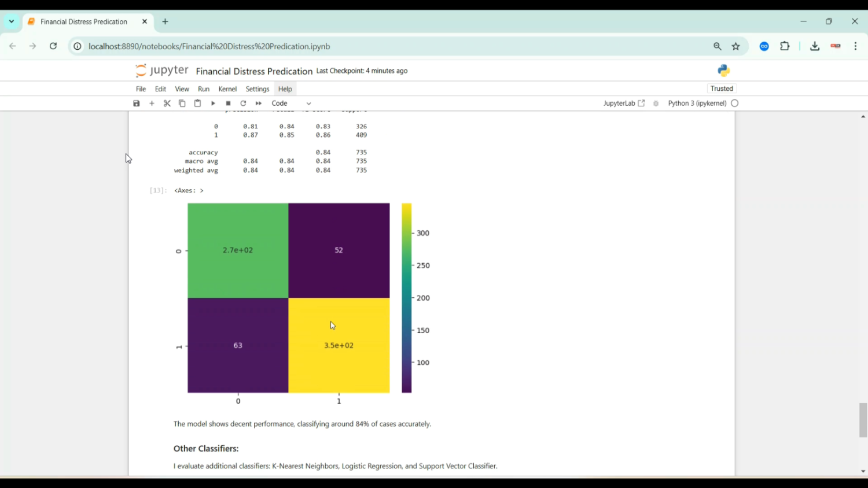
Task: Click the heatmap colorbar gradient
Action: point(407,298)
